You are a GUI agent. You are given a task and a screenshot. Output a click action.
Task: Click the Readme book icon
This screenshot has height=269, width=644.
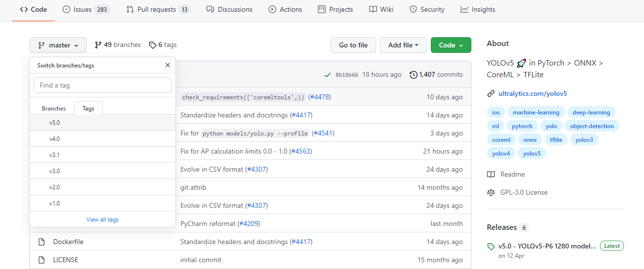pyautogui.click(x=491, y=175)
